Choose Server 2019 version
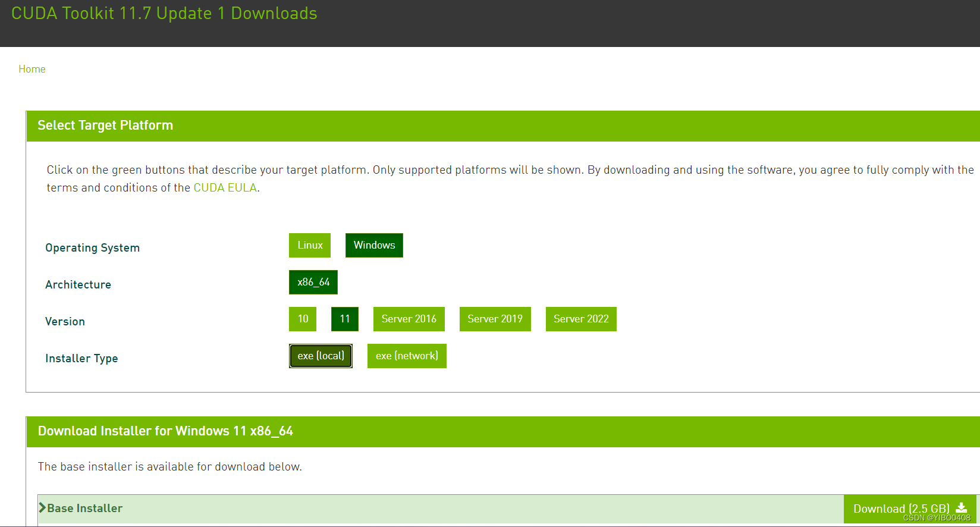The width and height of the screenshot is (980, 527). click(495, 319)
